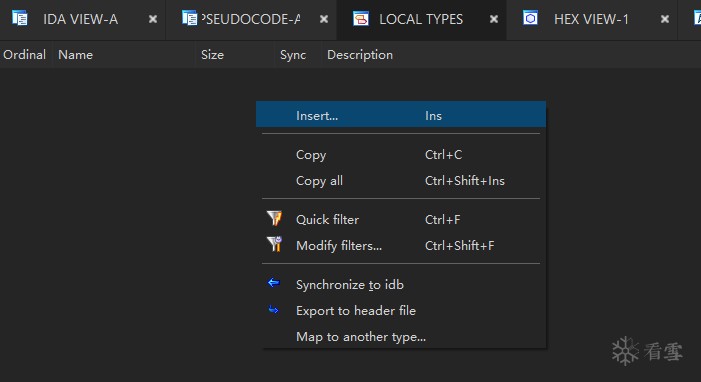Switch to the IDA View-A tab
701x382 pixels.
click(80, 19)
